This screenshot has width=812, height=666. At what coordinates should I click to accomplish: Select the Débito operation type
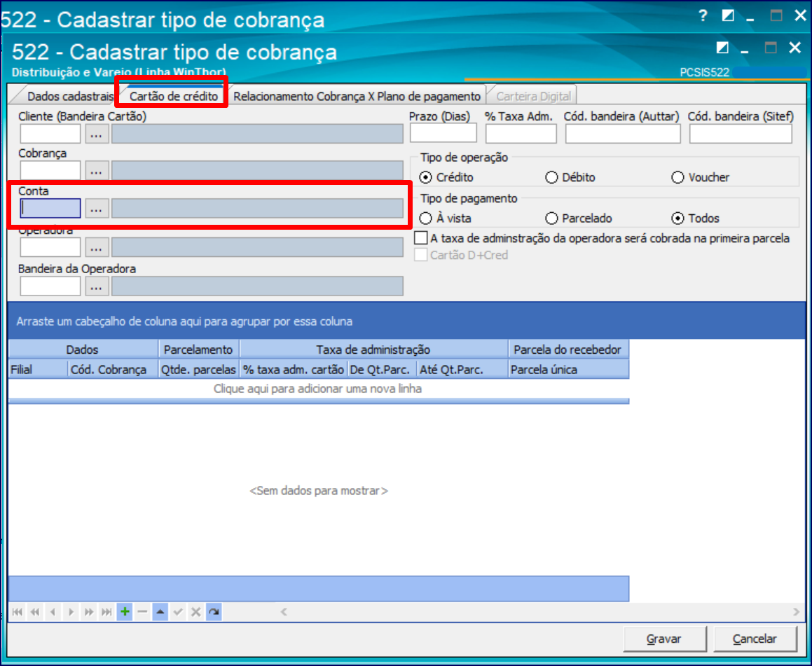pos(571,177)
